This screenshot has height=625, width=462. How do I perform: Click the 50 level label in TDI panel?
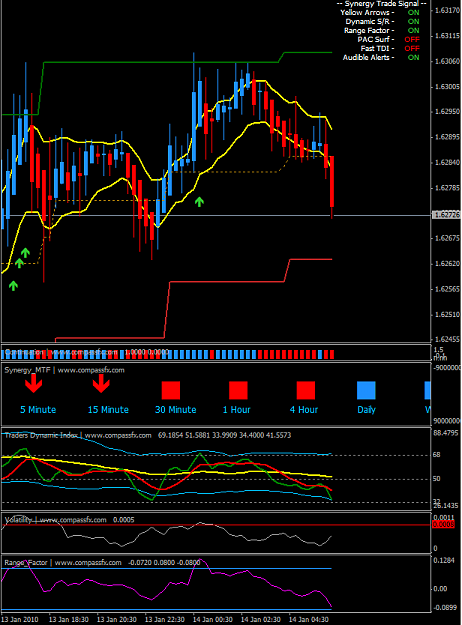point(436,479)
